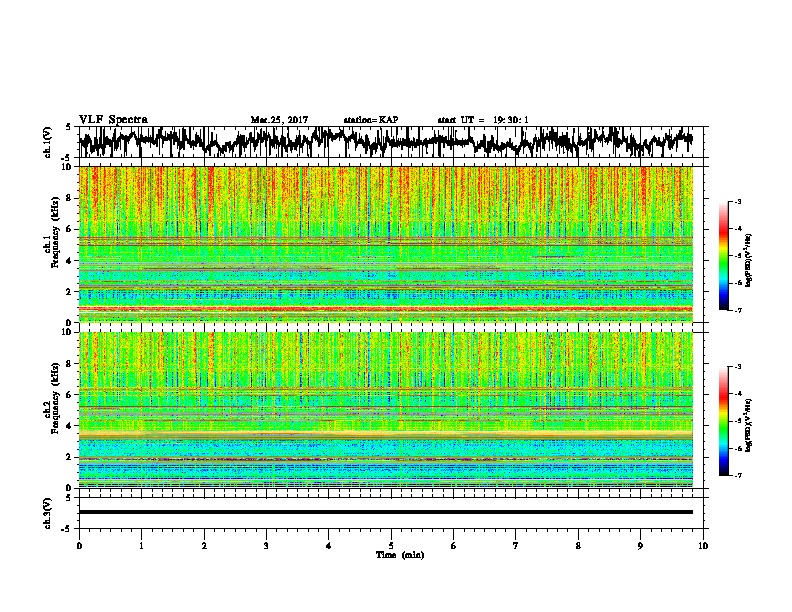Viewport: 792px width, 612px height.
Task: Click the "Time (min)" axis label
Action: click(400, 555)
